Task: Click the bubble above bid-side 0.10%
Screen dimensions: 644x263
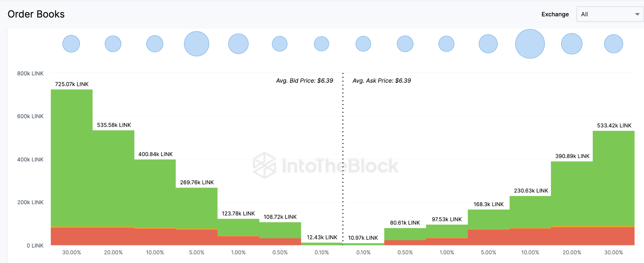Action: pos(321,44)
